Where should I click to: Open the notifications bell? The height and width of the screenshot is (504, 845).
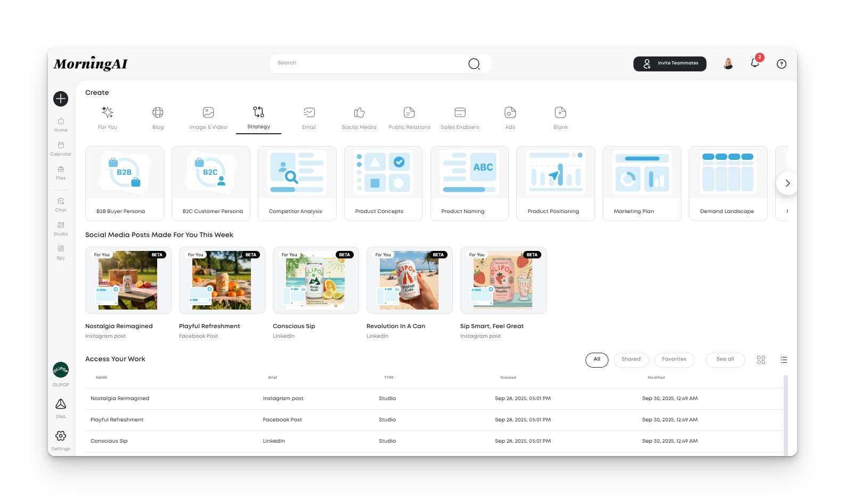(x=755, y=63)
